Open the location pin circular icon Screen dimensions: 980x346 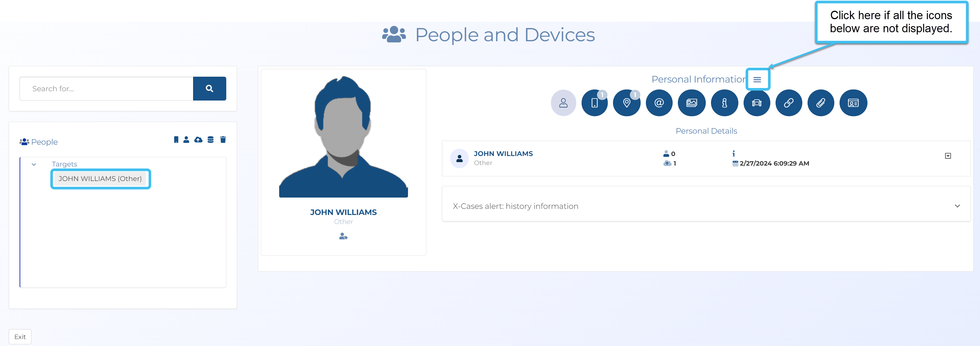pos(627,103)
